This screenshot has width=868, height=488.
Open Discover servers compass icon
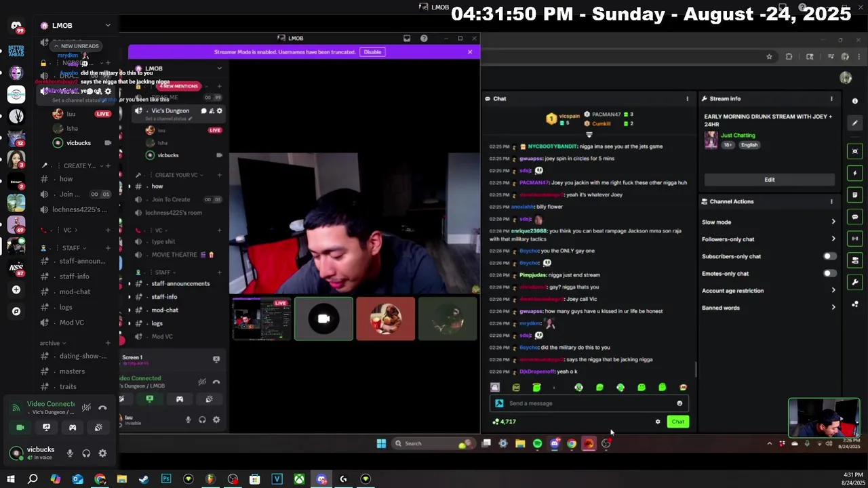16,312
